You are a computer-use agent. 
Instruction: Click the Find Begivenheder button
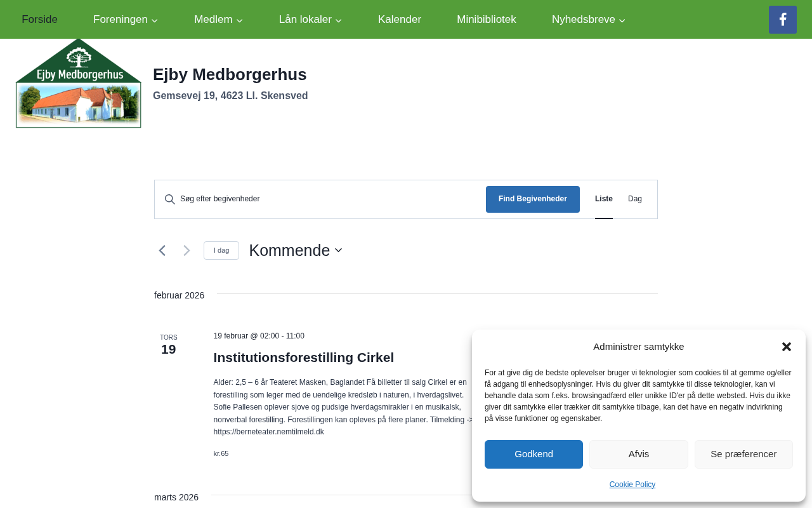[x=533, y=199]
